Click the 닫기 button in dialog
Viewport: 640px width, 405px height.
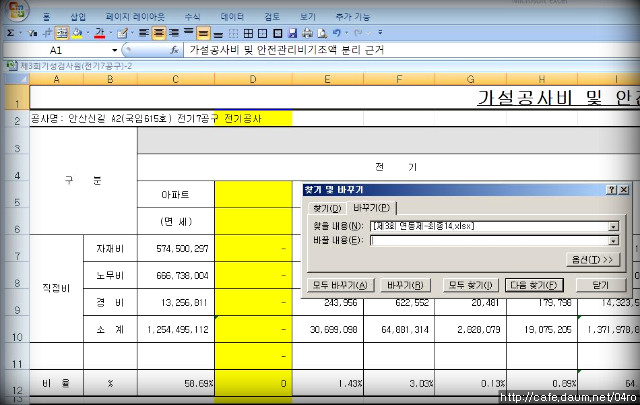point(601,285)
